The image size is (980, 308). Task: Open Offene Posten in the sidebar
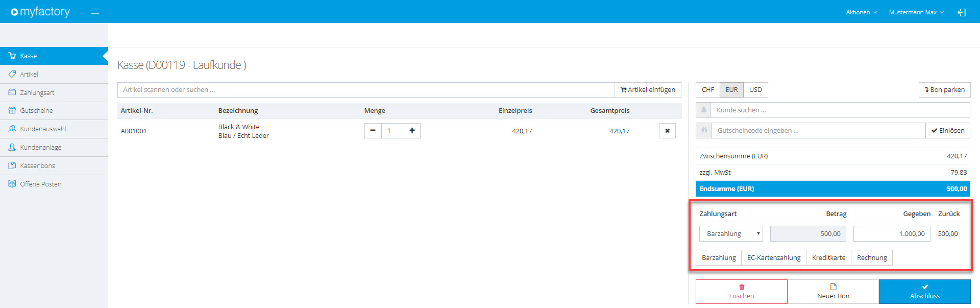[x=54, y=184]
